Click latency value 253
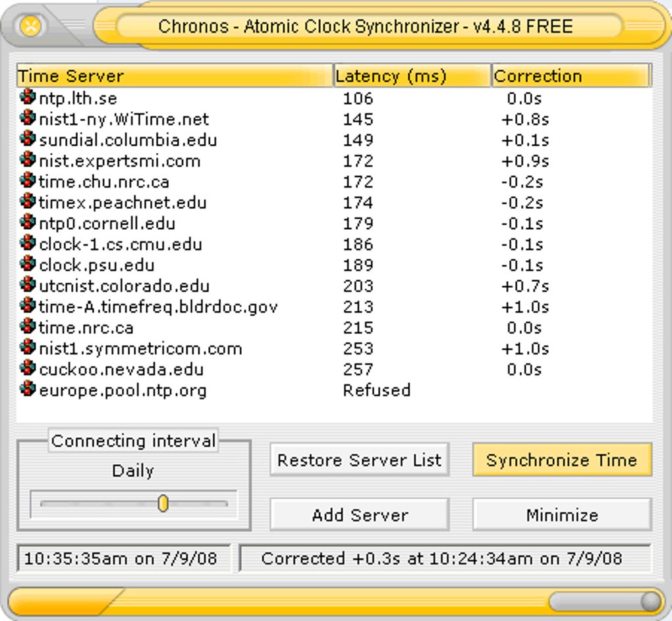Viewport: 672px width, 621px height. click(358, 348)
